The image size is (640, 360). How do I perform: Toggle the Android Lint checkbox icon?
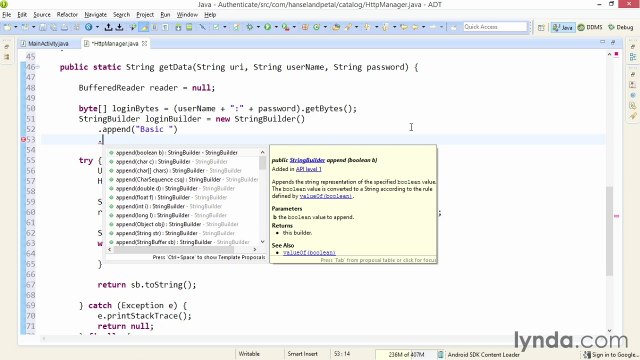216,27
